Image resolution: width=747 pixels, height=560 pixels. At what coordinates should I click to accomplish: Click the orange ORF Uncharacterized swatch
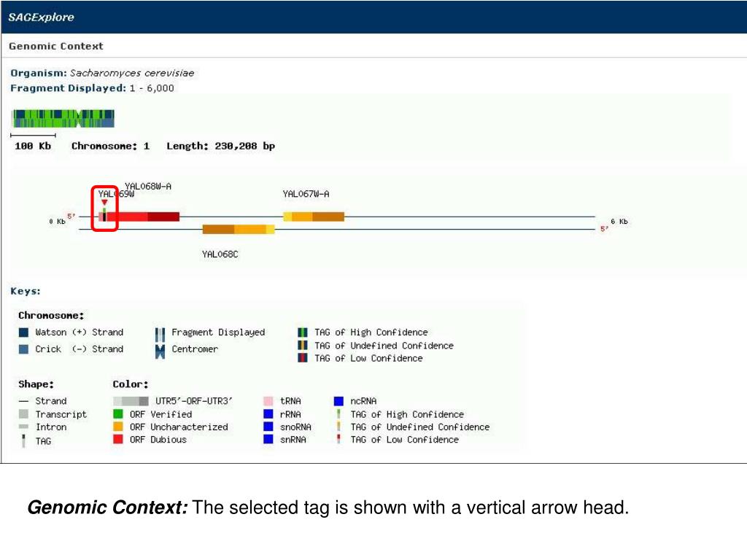point(118,427)
